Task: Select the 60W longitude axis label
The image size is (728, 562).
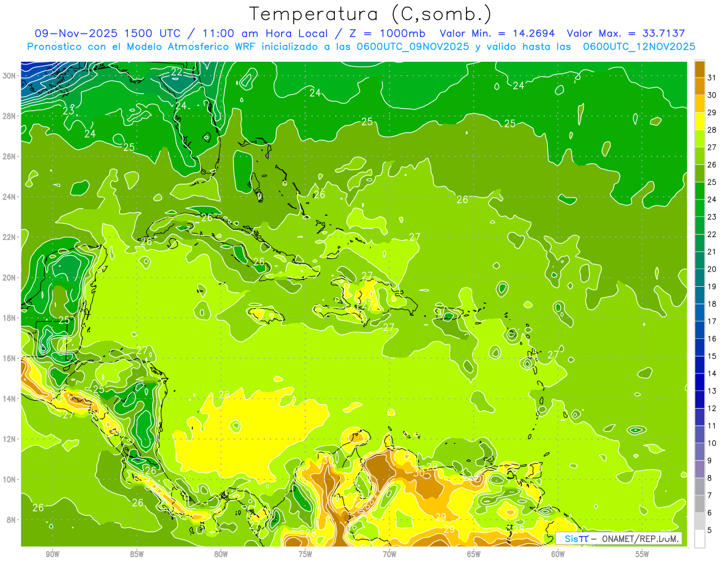Action: click(x=558, y=554)
